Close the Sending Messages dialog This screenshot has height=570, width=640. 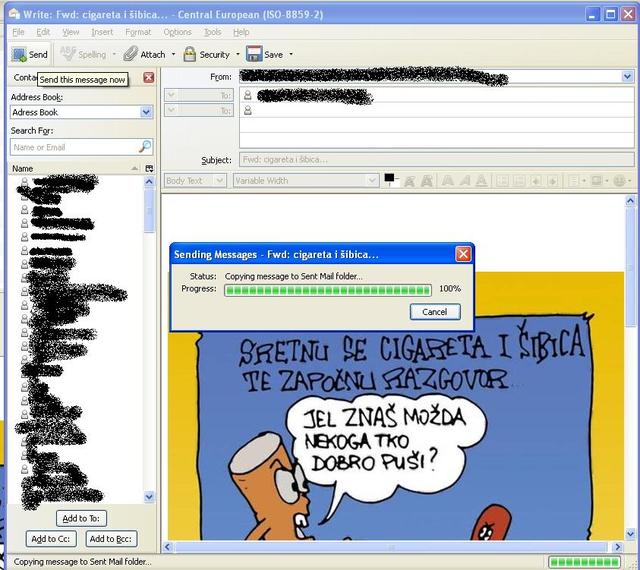pyautogui.click(x=463, y=254)
